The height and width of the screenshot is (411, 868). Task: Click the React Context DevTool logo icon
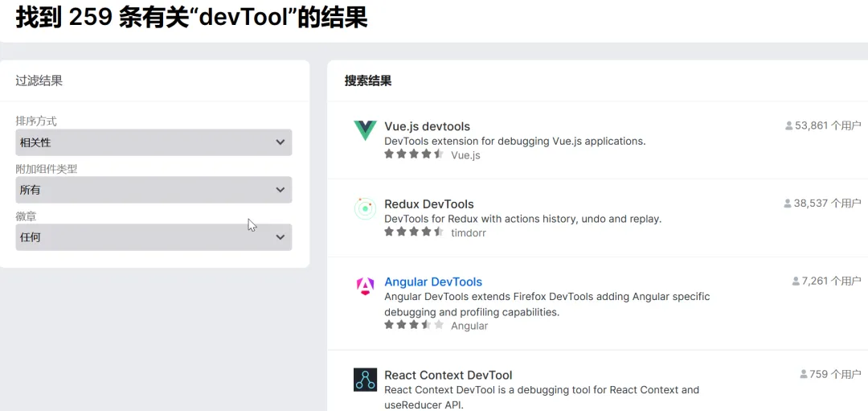[x=365, y=380]
